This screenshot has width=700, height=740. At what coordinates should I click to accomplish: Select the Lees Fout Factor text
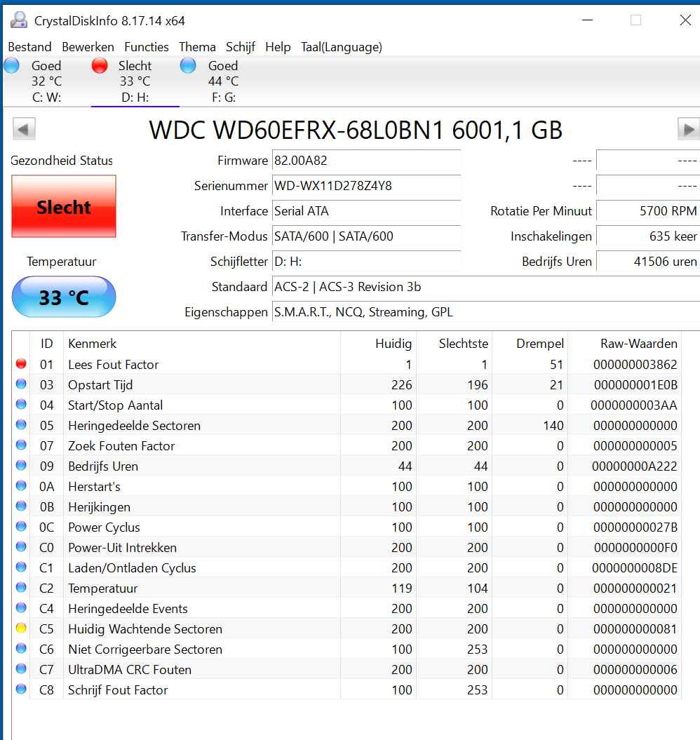click(114, 364)
